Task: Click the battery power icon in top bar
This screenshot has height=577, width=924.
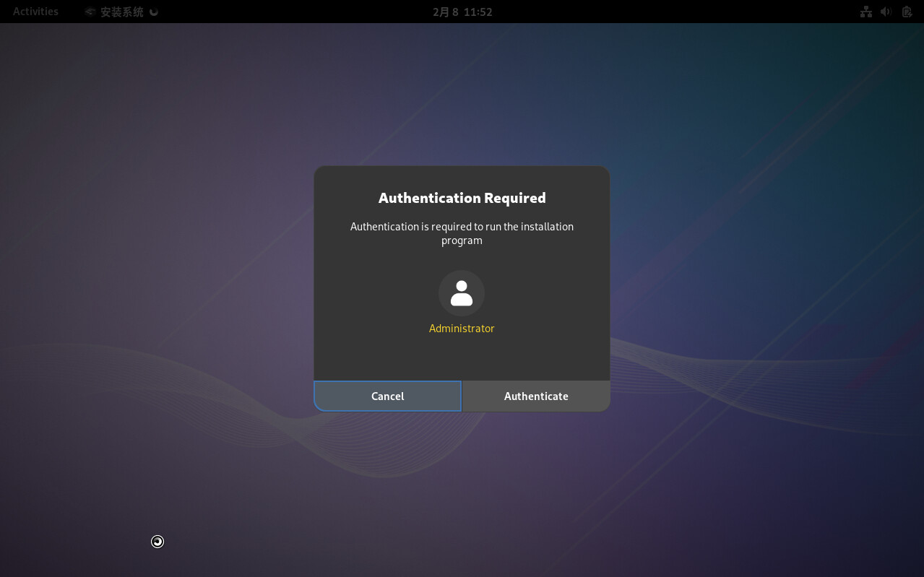Action: click(x=907, y=12)
